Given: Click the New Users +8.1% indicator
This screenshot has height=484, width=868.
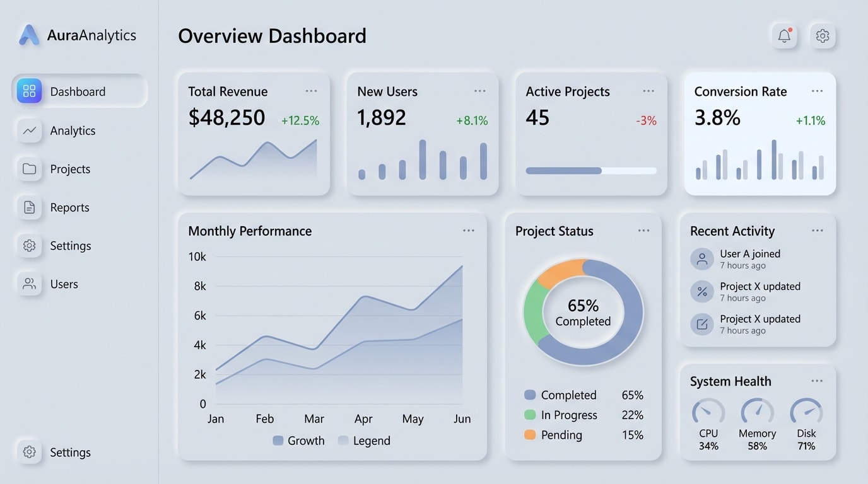Looking at the screenshot, I should click(472, 120).
